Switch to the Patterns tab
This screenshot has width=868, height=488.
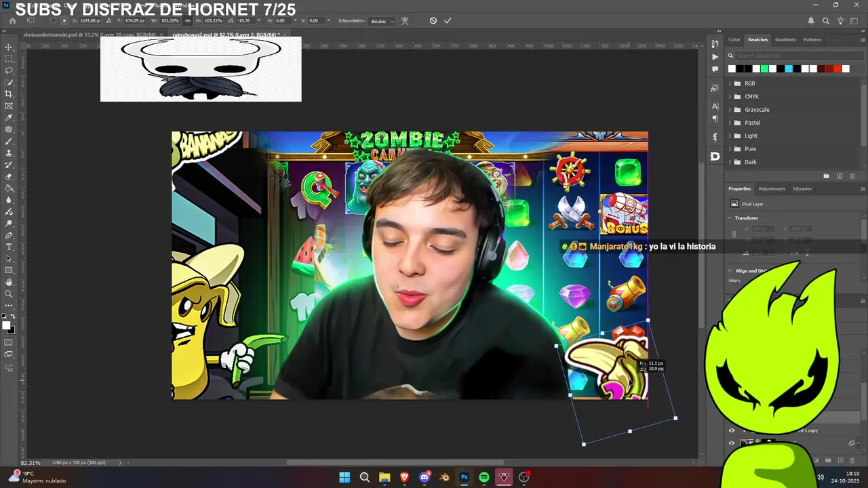point(812,39)
